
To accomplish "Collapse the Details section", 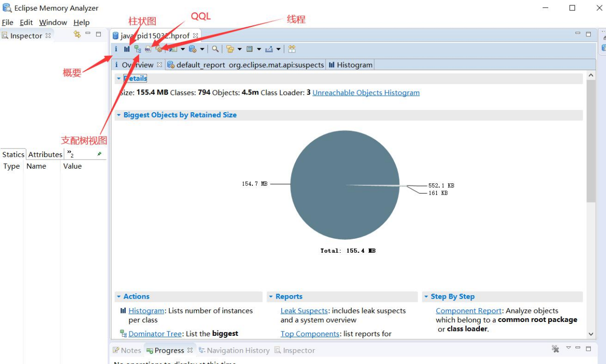I will [119, 78].
